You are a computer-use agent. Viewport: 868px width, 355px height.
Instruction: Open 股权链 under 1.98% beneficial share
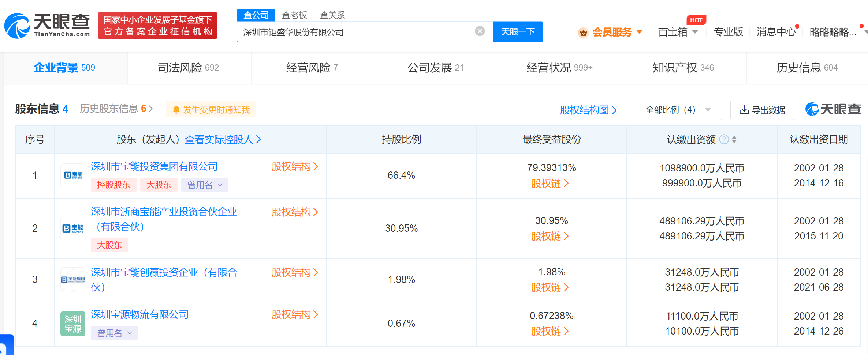click(550, 288)
